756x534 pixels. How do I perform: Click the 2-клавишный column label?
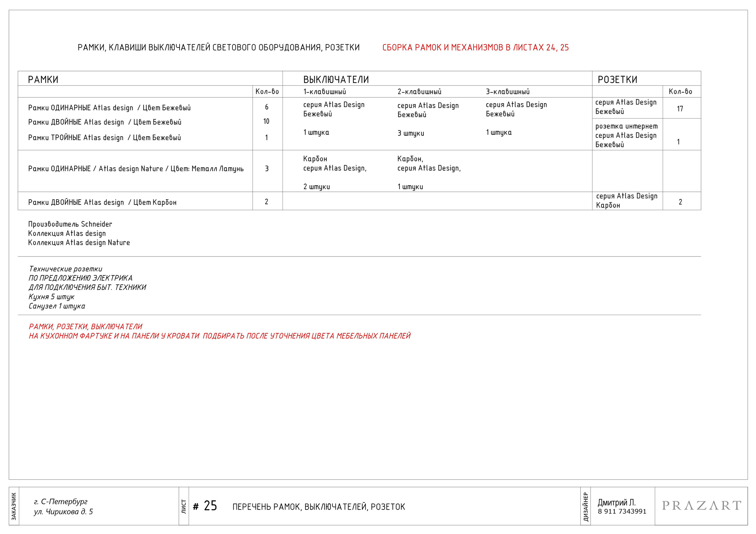[x=419, y=92]
